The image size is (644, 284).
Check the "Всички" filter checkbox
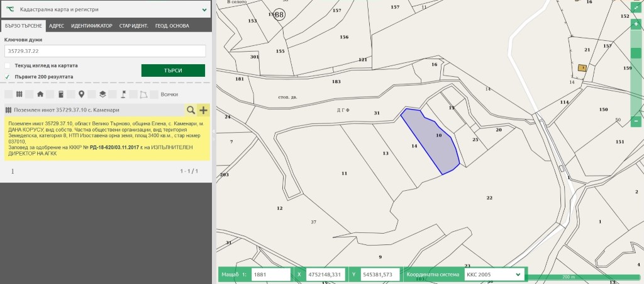155,94
